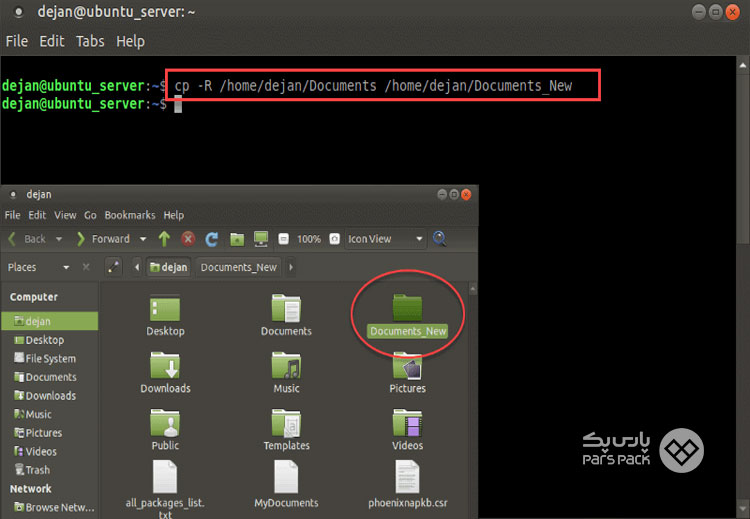Reset zoom by clicking 100%

point(309,239)
